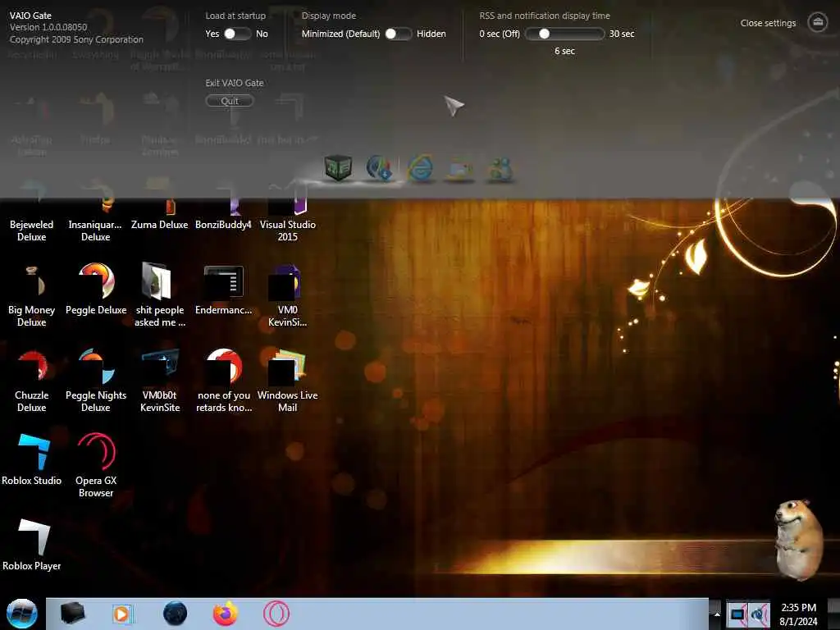Select the Peggle Nights Deluxe desktop icon
840x630 pixels.
tap(96, 381)
